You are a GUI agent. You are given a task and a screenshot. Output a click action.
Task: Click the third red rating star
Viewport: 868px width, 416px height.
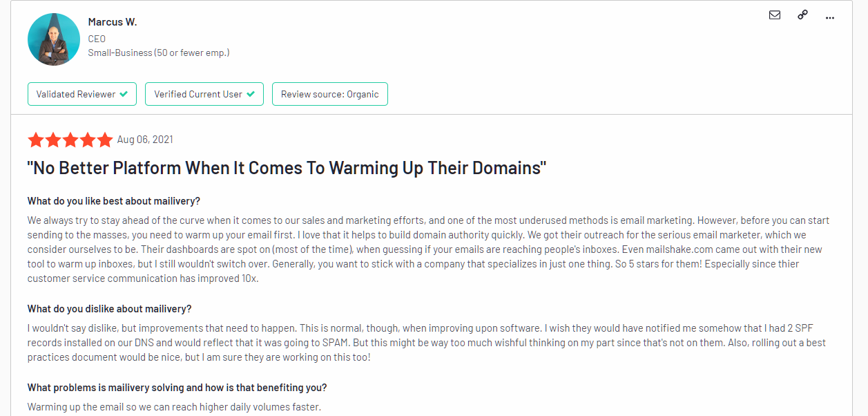click(x=70, y=140)
